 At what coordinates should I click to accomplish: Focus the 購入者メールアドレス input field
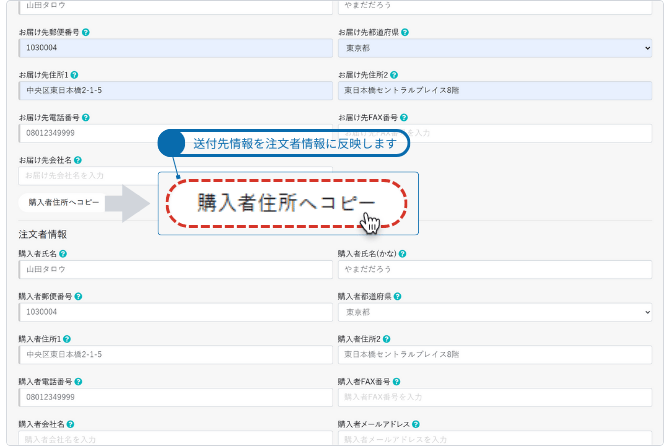click(x=495, y=438)
